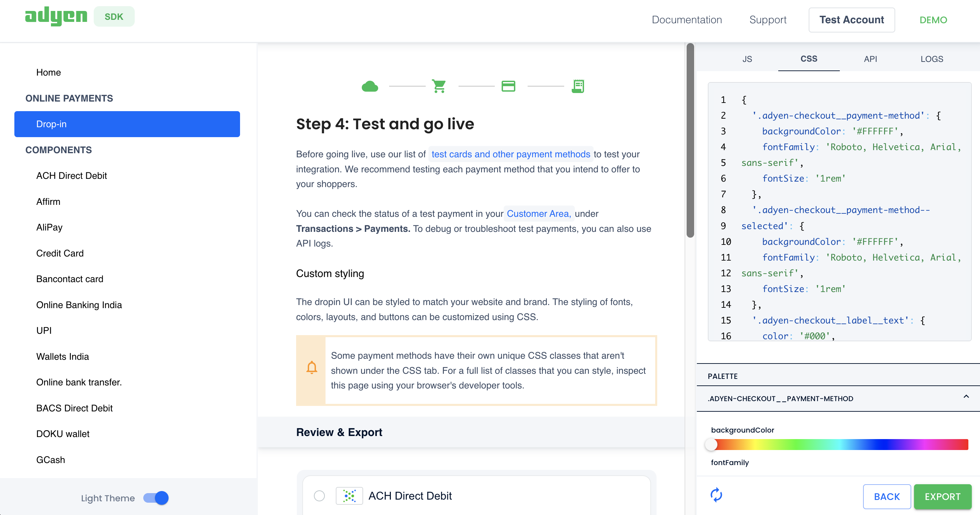Open test cards and payment methods link
980x515 pixels.
511,154
